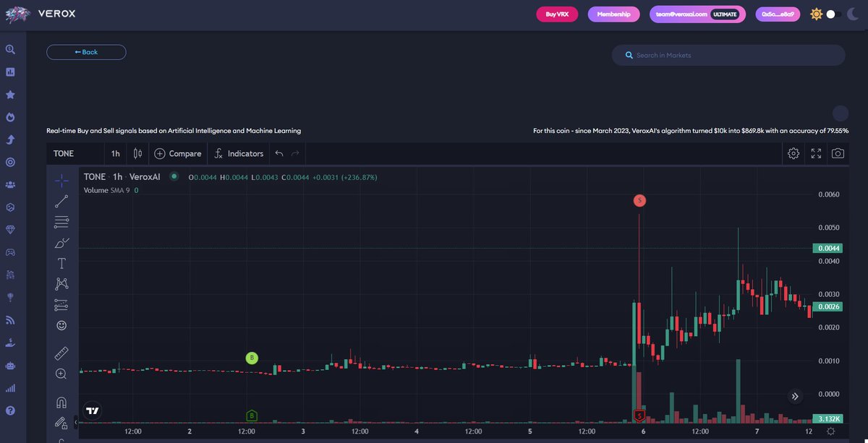The width and height of the screenshot is (868, 443).
Task: Open the Indicators menu
Action: [239, 154]
